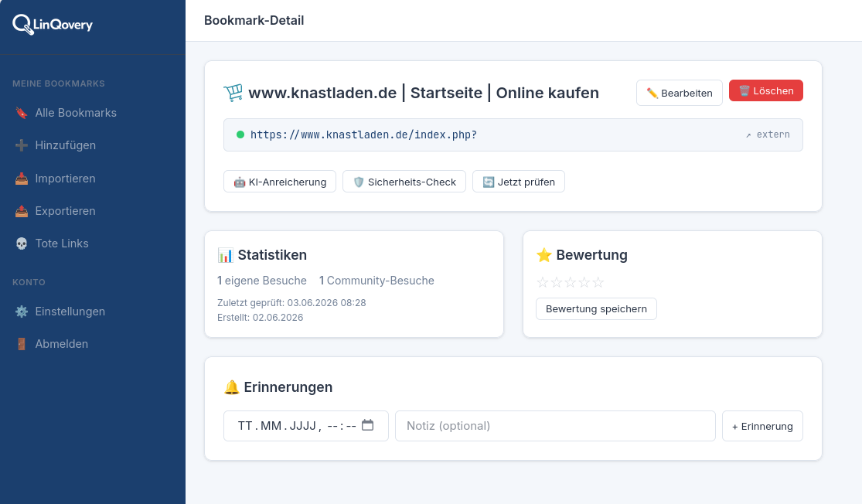Add reminder with + Erinnerung
Screen dimensions: 862x504
pyautogui.click(x=762, y=426)
